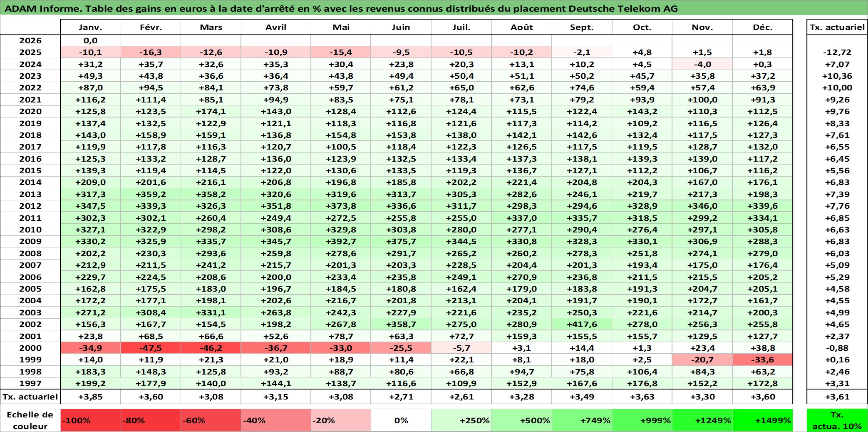Click the ADAM Informe title bar text
The width and height of the screenshot is (868, 432).
pos(341,8)
